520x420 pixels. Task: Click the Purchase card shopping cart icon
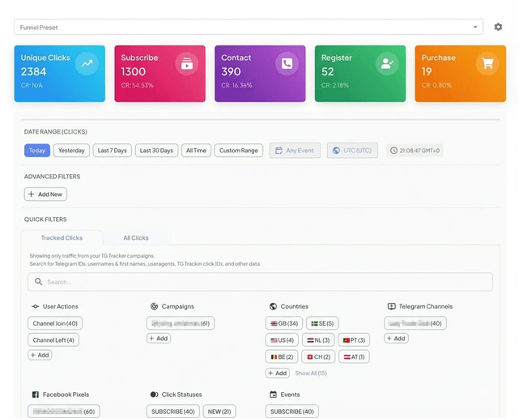[487, 64]
